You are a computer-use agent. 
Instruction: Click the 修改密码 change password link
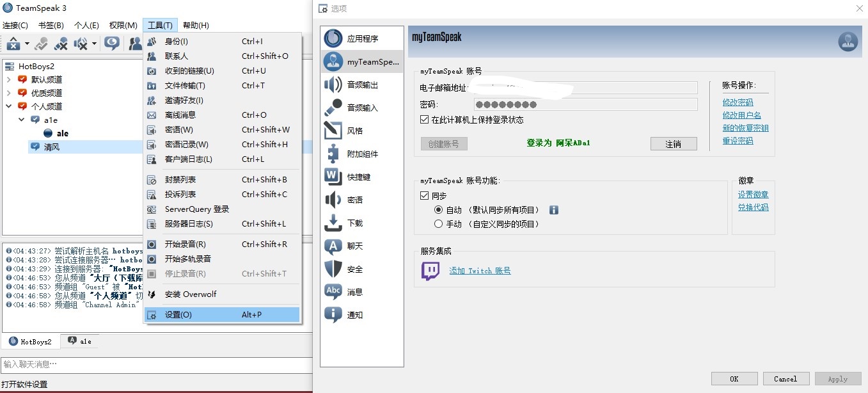click(738, 102)
